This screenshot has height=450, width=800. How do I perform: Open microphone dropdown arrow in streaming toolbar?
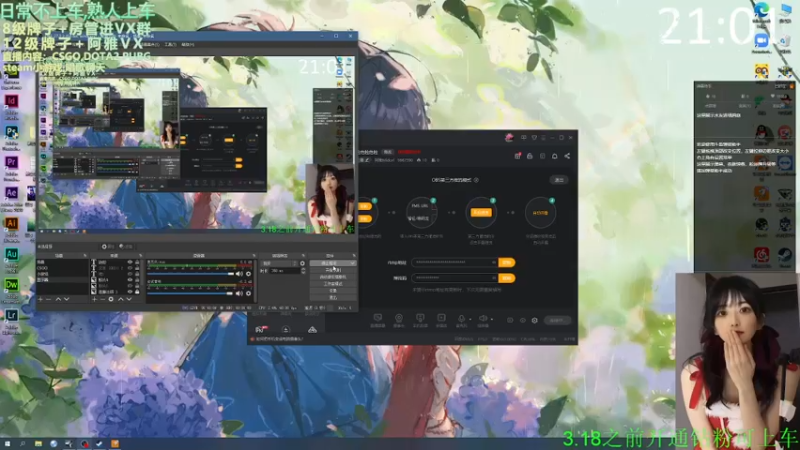(470, 319)
